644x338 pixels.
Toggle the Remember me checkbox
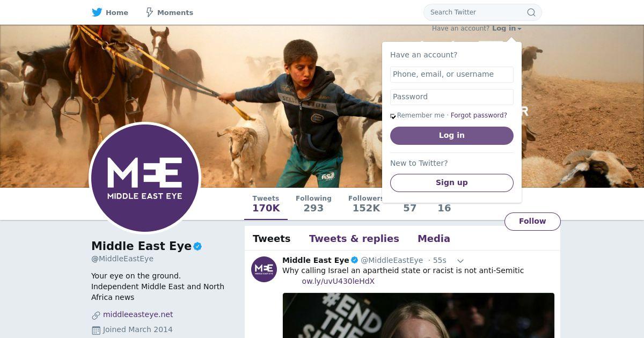click(393, 116)
